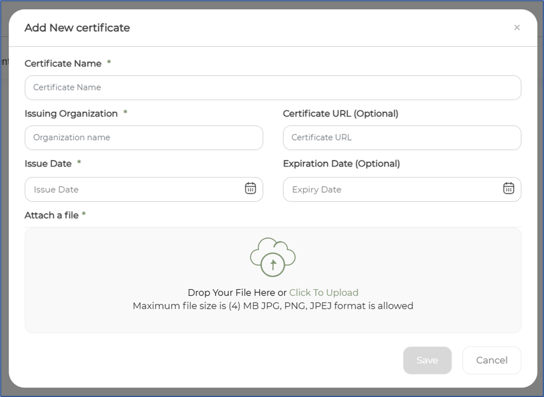Open the Expiry Date calendar icon
The width and height of the screenshot is (544, 397).
tap(509, 188)
